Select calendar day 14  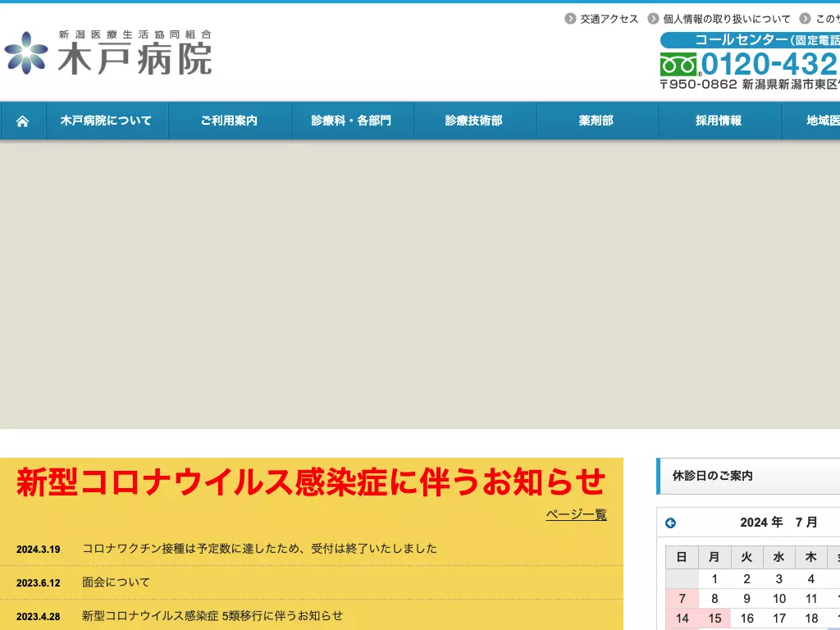[x=682, y=619]
